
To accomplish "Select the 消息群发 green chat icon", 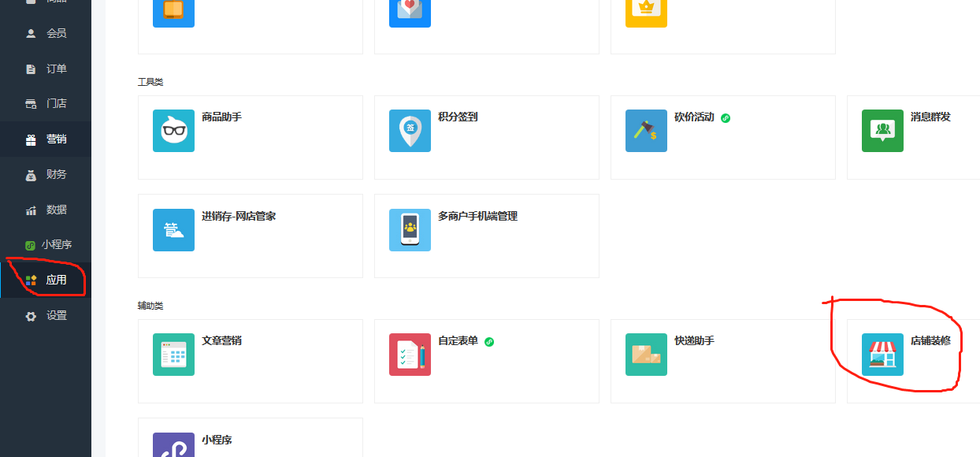I will [x=882, y=131].
